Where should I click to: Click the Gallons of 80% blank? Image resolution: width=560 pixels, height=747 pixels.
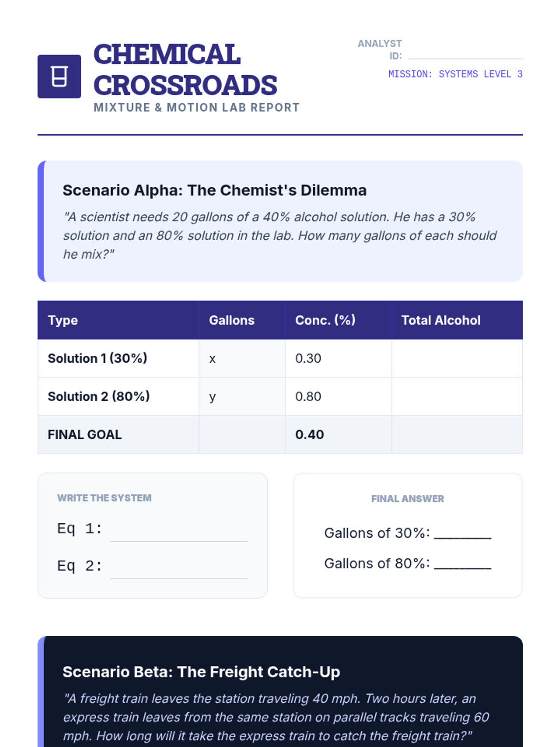coord(462,564)
